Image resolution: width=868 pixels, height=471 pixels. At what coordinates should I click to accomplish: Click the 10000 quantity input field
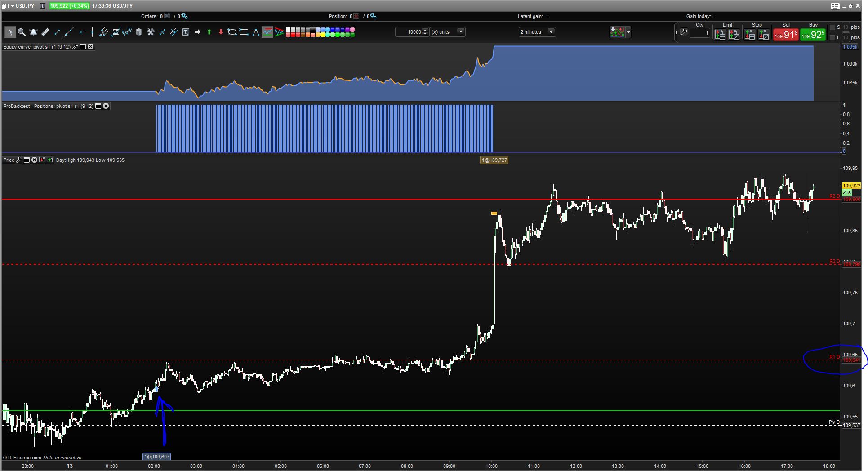(409, 32)
